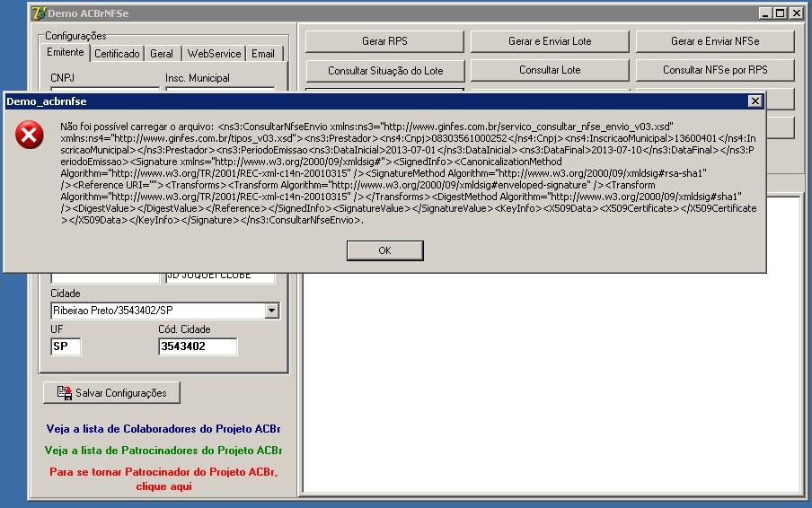This screenshot has width=812, height=508.
Task: Click the Cód. Cidade field 3543402
Action: coord(198,346)
